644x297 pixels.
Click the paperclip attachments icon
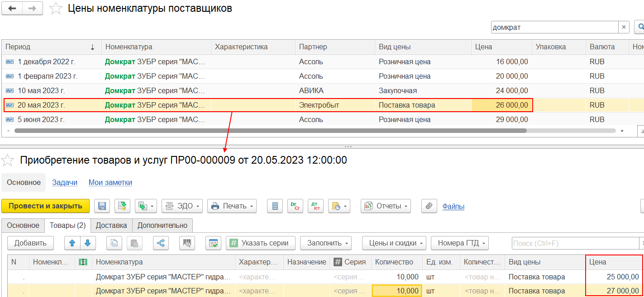coord(429,206)
